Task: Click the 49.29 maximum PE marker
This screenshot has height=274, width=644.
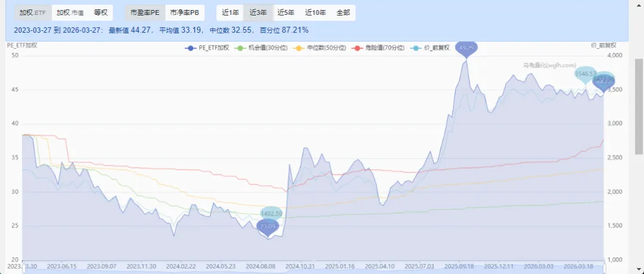Action: pos(466,49)
